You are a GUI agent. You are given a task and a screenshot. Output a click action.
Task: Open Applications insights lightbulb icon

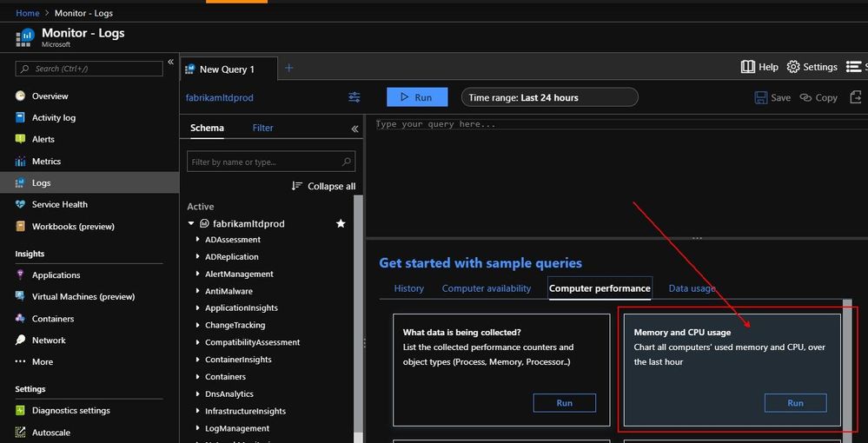coord(21,274)
